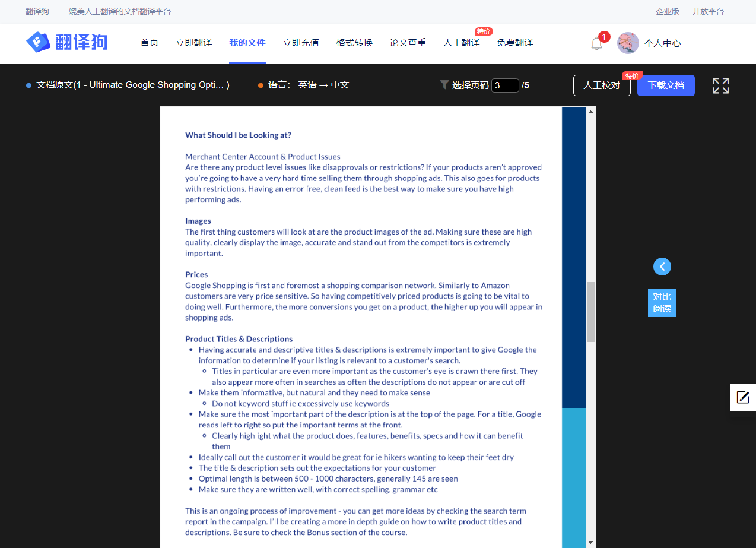Click 对比阅读 button

[x=662, y=303]
